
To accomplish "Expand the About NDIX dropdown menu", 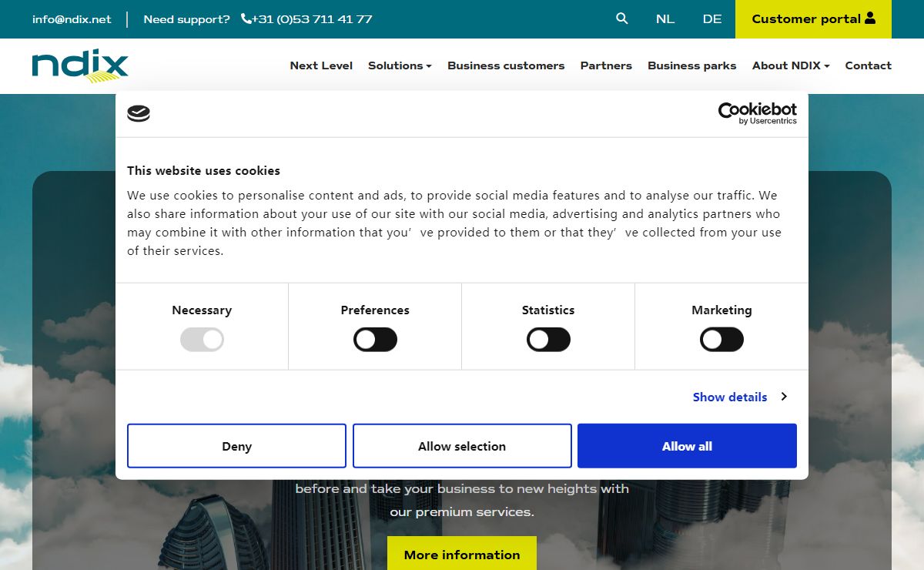I will pyautogui.click(x=791, y=65).
